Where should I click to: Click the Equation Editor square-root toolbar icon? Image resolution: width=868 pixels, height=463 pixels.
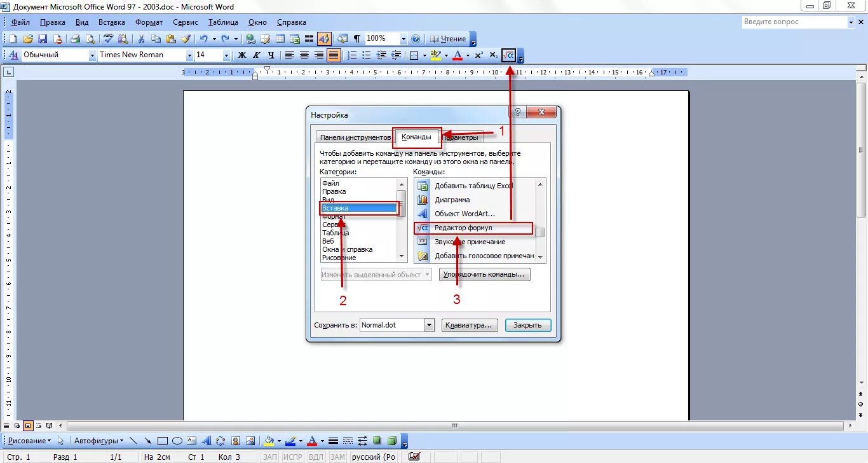tap(509, 55)
